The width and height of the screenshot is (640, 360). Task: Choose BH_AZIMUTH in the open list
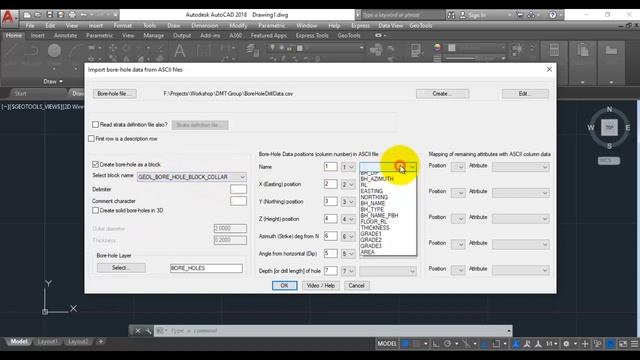pyautogui.click(x=377, y=179)
